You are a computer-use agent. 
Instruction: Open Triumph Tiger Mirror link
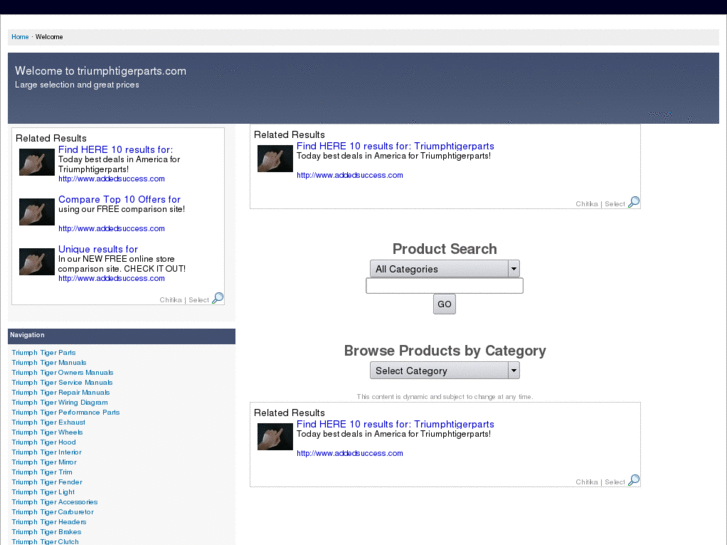pos(44,462)
